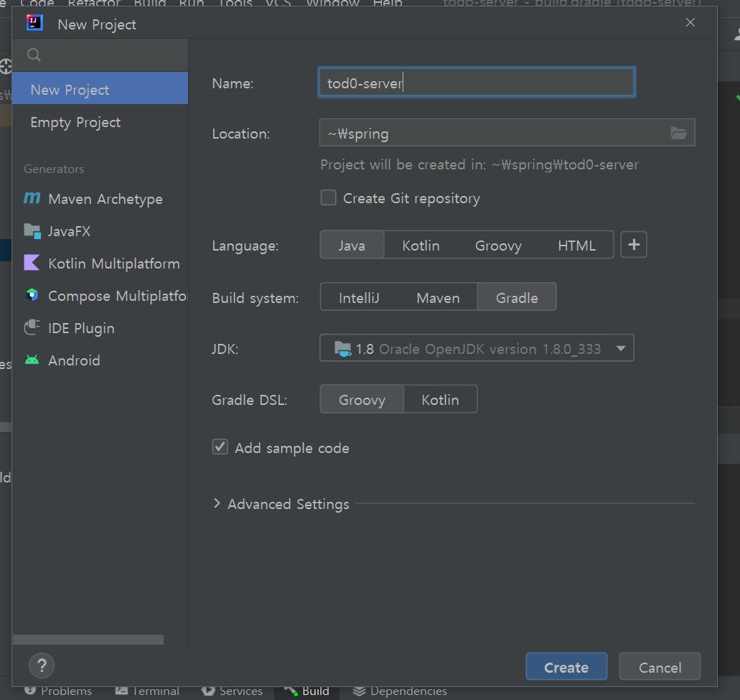The height and width of the screenshot is (700, 740).
Task: Click the Name text field
Action: 477,83
